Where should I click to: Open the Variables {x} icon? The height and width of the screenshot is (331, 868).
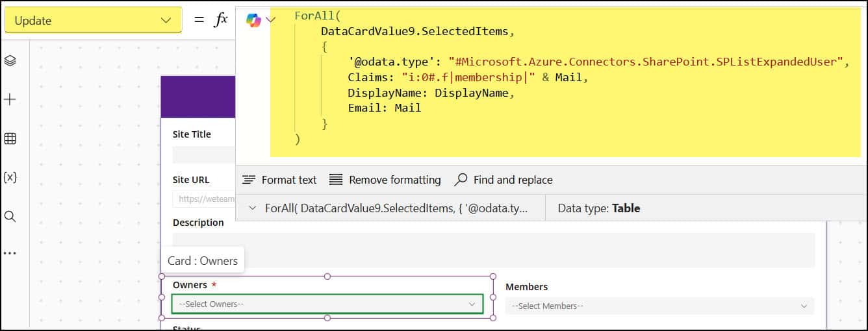(10, 177)
